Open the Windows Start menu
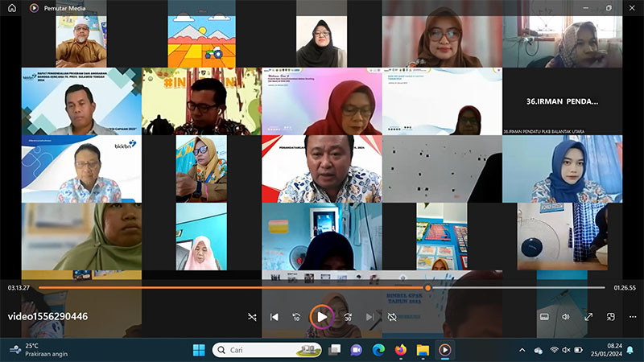This screenshot has height=362, width=644. point(199,350)
